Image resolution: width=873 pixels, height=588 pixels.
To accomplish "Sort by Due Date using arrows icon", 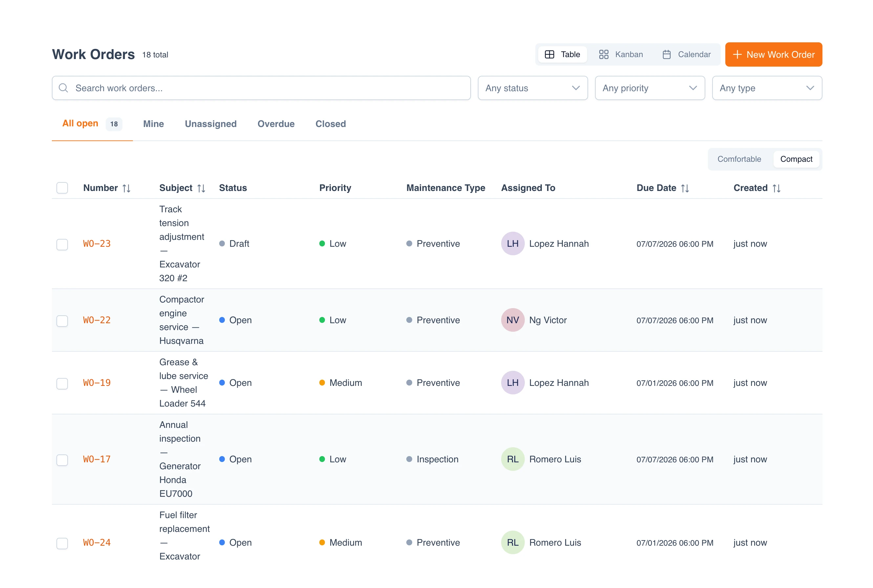I will 685,188.
